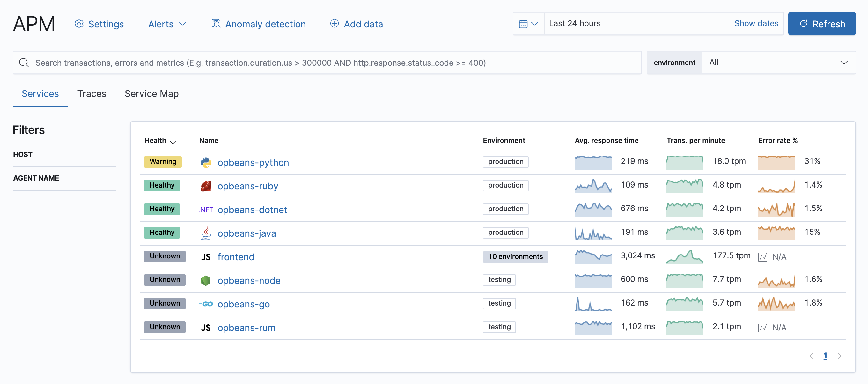Click the Show dates link

pos(756,24)
